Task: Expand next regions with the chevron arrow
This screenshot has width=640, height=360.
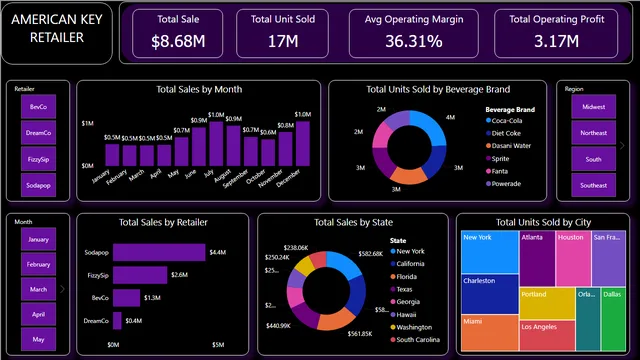Action: point(622,145)
